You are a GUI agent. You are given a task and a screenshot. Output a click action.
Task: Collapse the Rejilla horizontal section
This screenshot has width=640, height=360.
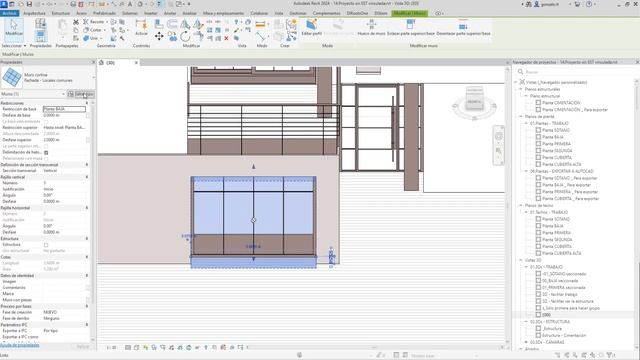click(87, 208)
